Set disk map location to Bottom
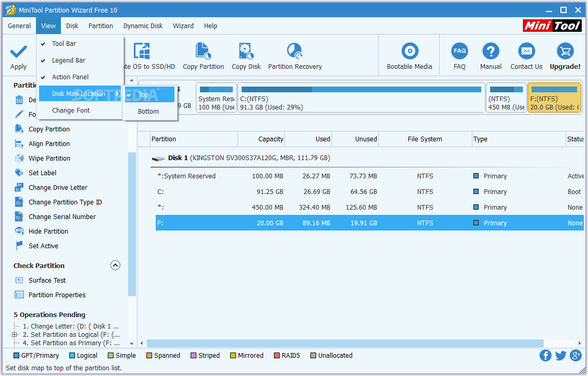 coord(149,111)
